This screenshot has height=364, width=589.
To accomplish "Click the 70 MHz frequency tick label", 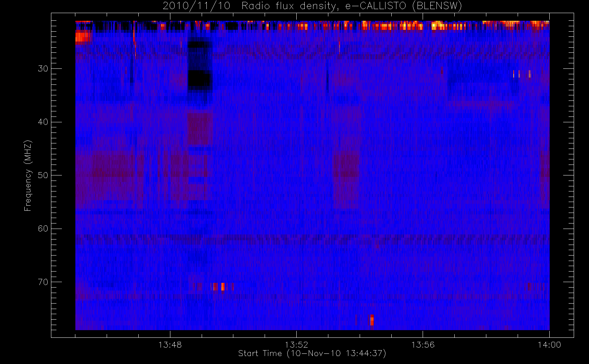I will click(x=43, y=282).
